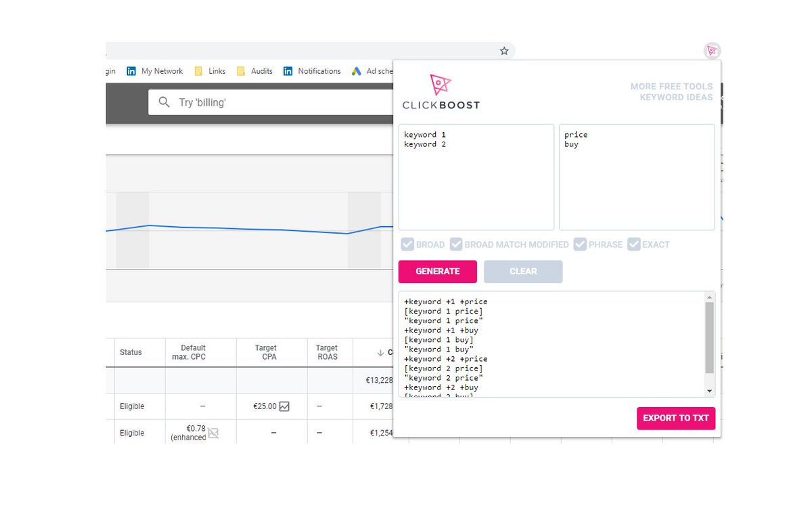Screen dimensions: 812x508
Task: Open KEYWORD IDEAS
Action: 675,97
